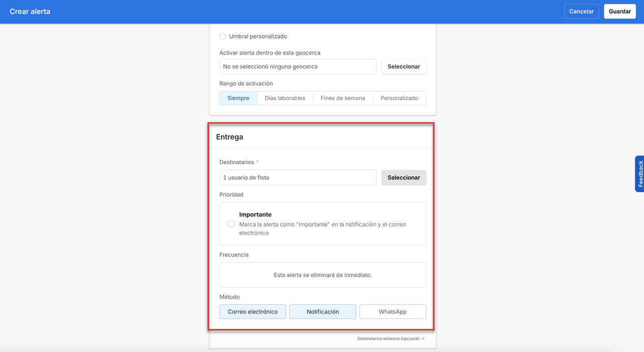Screen dimensions: 644x352
Task: Save the alert with Guardar
Action: [619, 11]
